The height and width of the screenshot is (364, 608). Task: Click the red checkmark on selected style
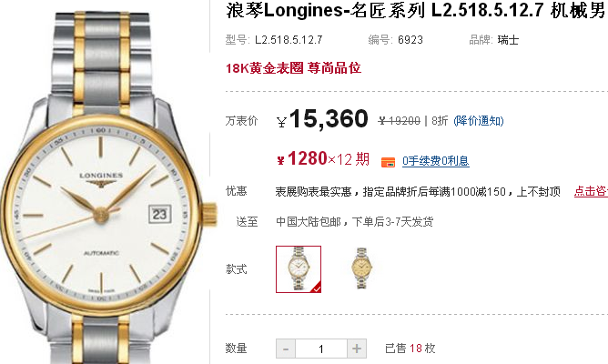point(317,288)
